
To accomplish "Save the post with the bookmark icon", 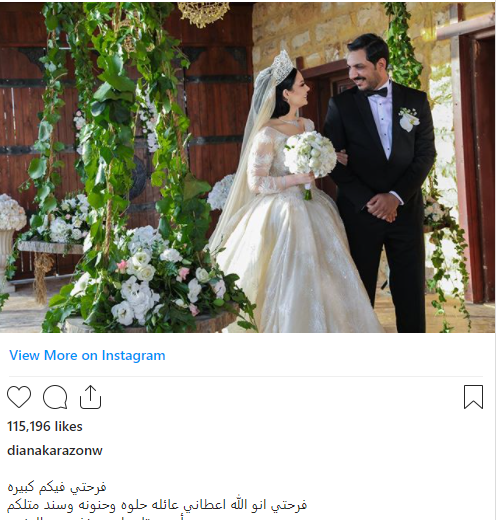I will (473, 397).
